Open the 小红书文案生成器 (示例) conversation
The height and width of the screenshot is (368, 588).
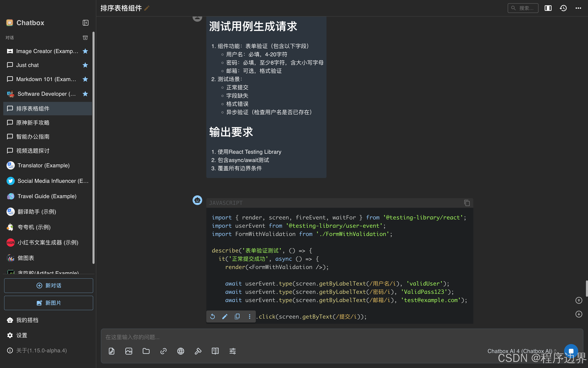(47, 242)
